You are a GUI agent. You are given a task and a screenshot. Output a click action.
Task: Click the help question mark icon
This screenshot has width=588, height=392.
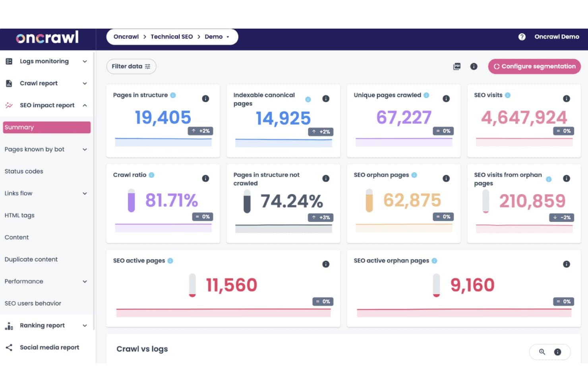tap(522, 37)
